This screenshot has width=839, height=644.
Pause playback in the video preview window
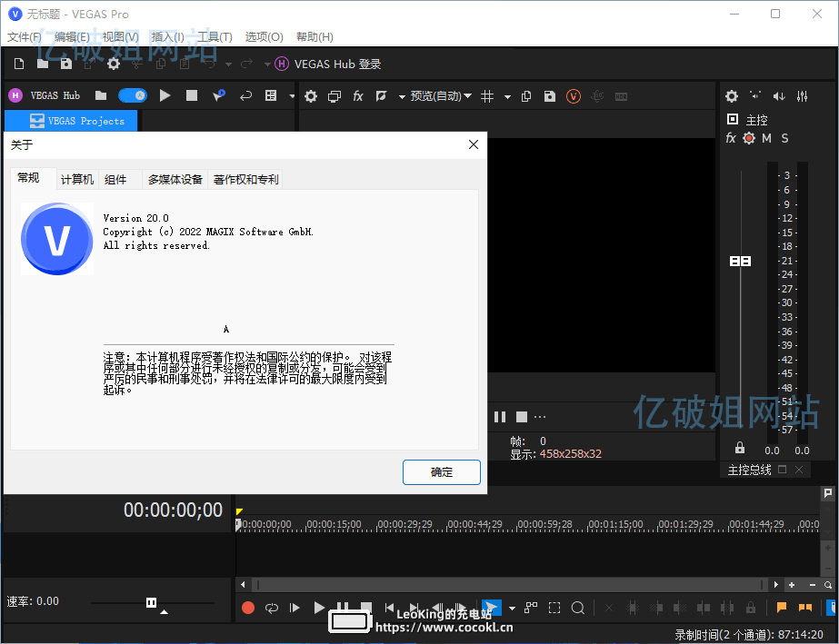(x=500, y=417)
